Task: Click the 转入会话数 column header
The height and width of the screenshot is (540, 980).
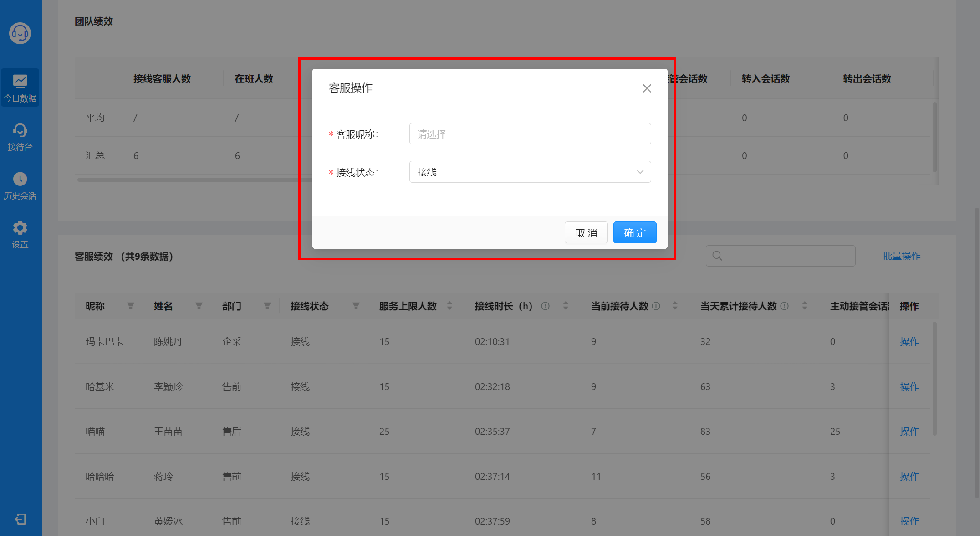Action: coord(766,79)
